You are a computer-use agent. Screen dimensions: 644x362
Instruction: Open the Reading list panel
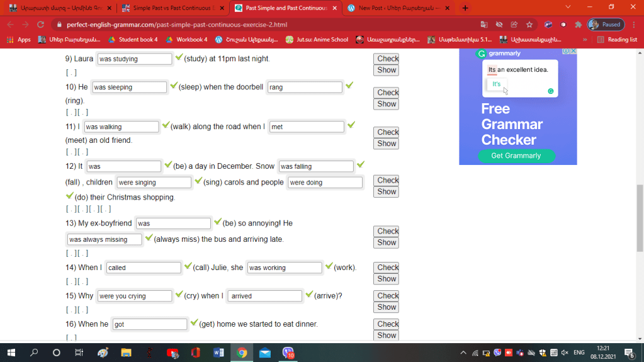click(617, 40)
